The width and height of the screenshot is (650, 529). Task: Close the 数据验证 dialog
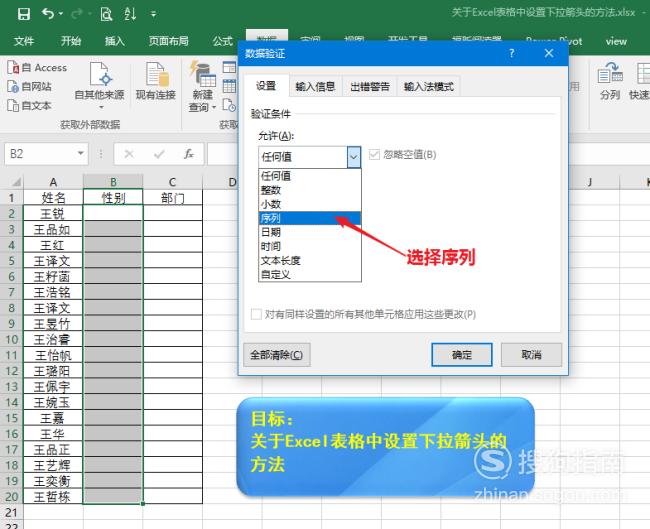(549, 53)
